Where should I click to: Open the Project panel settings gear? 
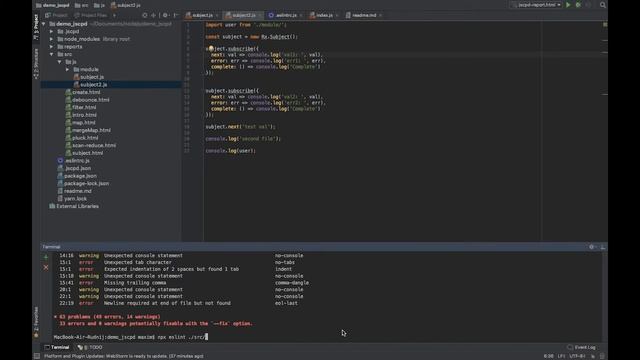(x=165, y=15)
